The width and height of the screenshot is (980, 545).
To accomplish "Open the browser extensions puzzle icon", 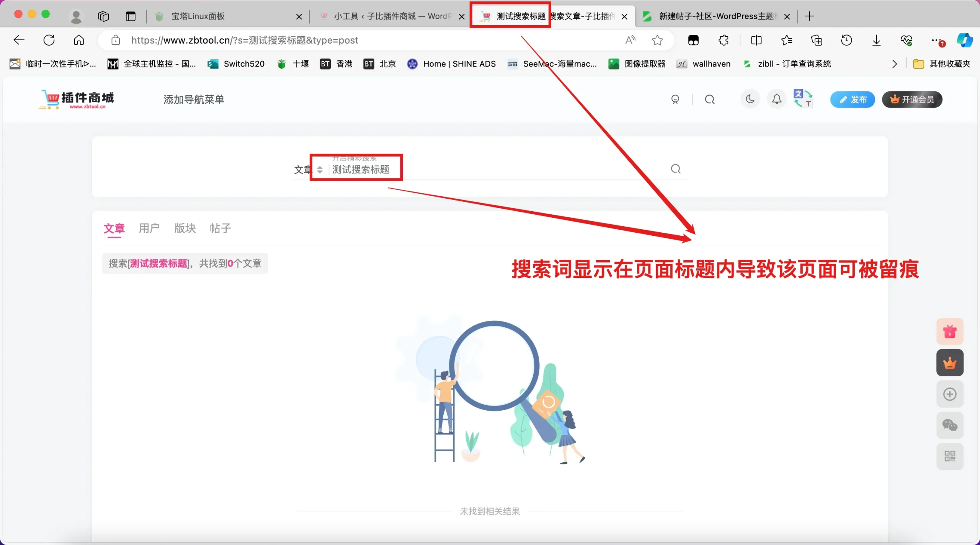I will click(x=724, y=40).
